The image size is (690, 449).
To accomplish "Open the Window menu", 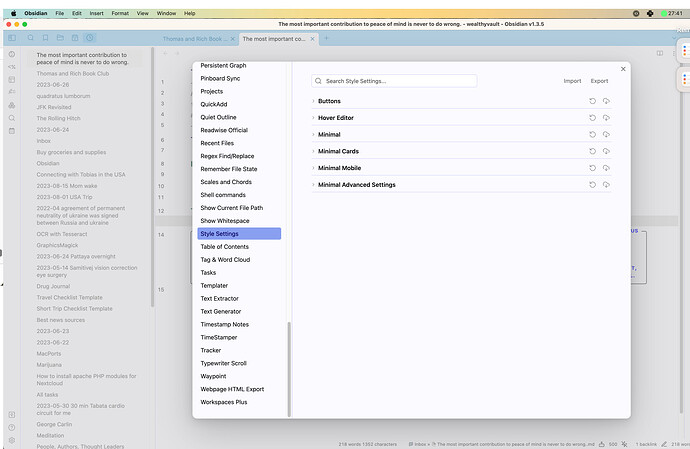I will [x=166, y=13].
